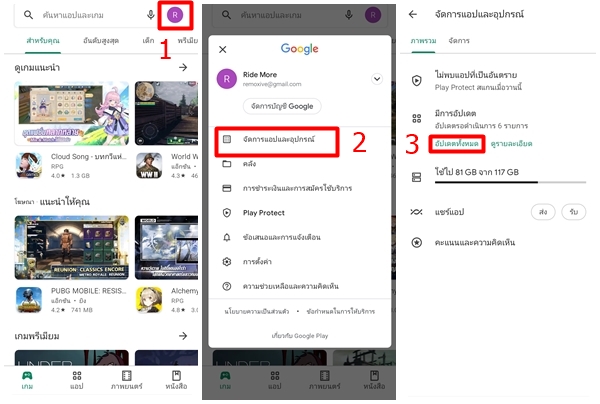This screenshot has height=404, width=600.
Task: Tap the storage icon beside ใช้ไป 81 GB
Action: [x=416, y=177]
